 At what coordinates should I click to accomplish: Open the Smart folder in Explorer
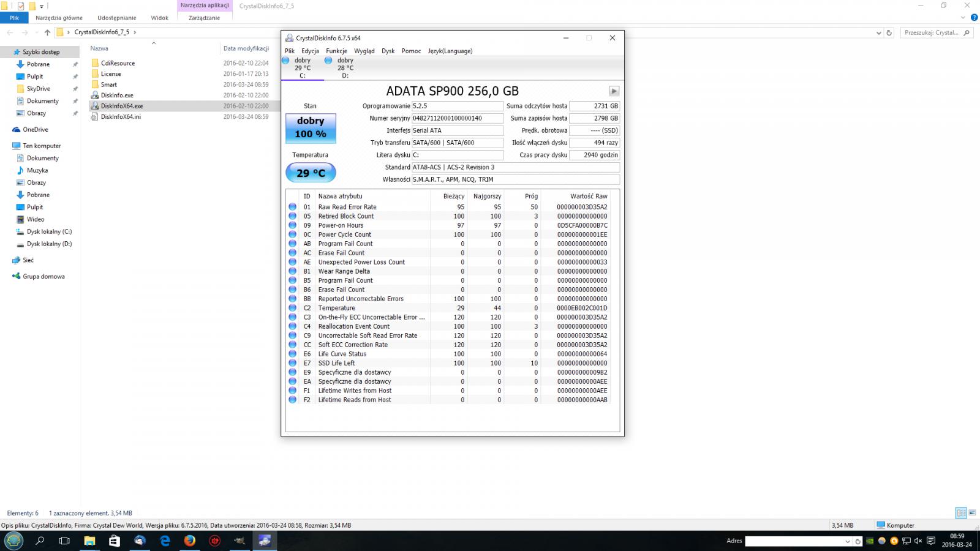(109, 84)
